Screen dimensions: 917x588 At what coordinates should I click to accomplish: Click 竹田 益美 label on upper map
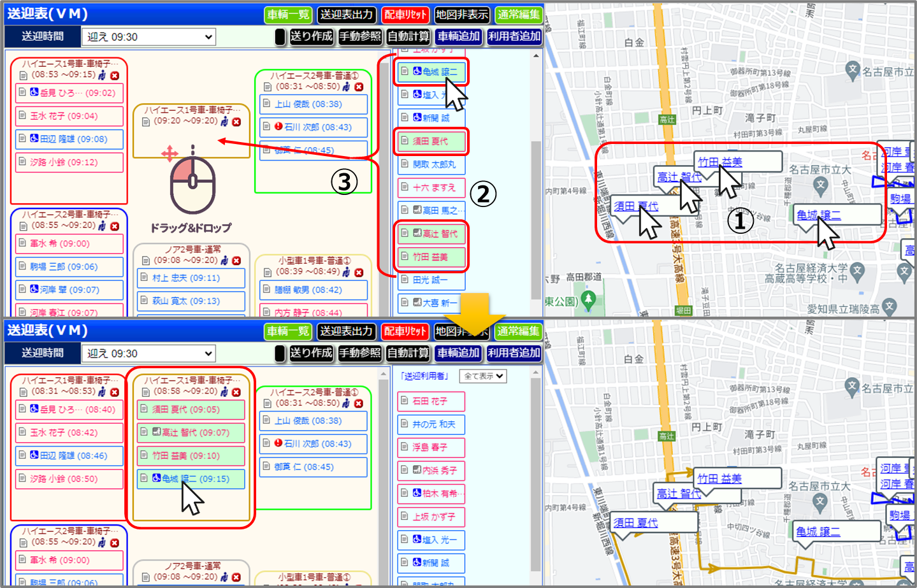[720, 162]
